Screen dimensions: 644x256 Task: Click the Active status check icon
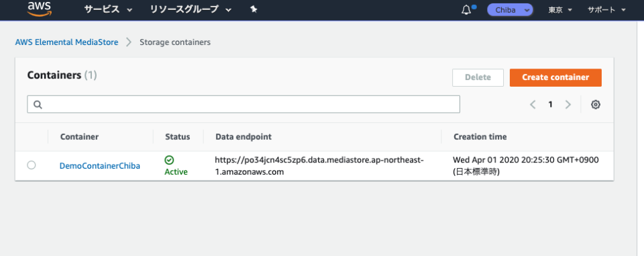[x=169, y=160]
